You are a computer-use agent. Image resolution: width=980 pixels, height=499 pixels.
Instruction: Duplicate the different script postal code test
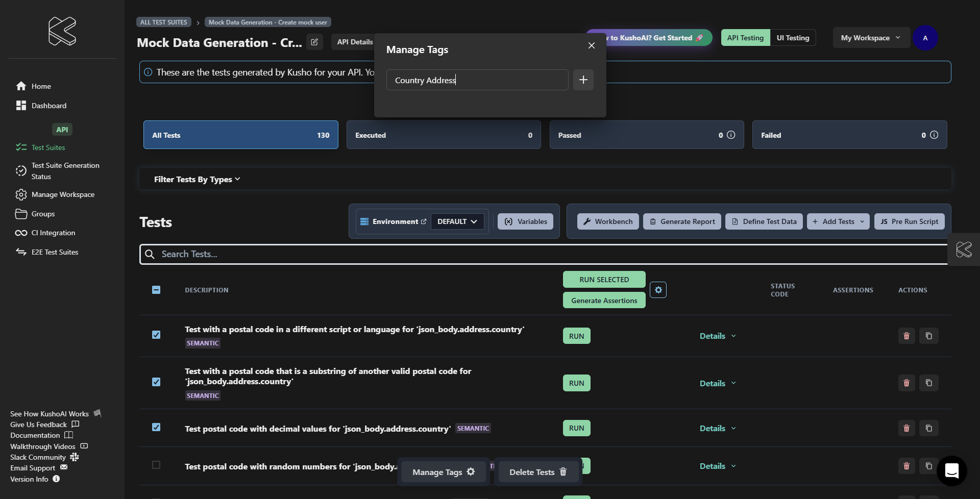click(x=929, y=336)
